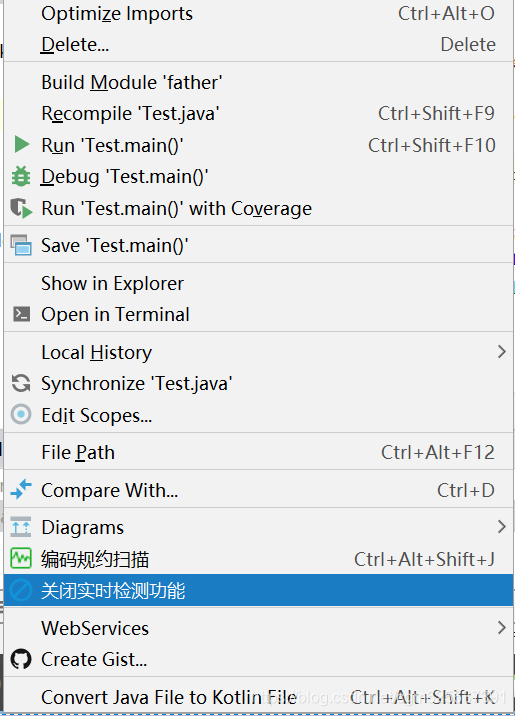Click the green Debug bug icon

tap(21, 176)
